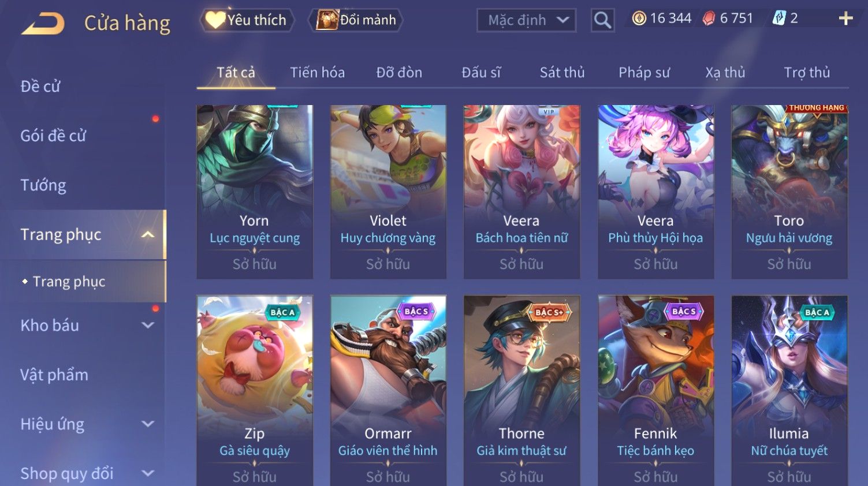
Task: Click the plus icon to add currency
Action: tap(845, 19)
